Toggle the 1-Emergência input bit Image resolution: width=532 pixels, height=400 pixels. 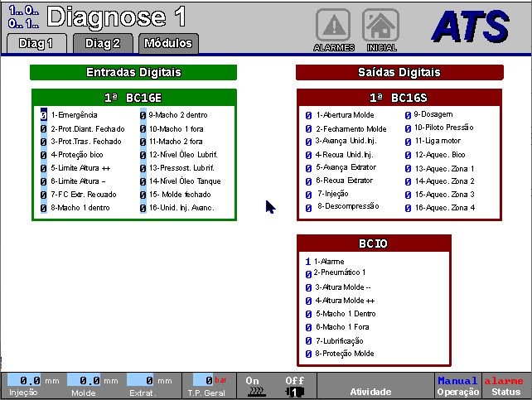pyautogui.click(x=44, y=115)
